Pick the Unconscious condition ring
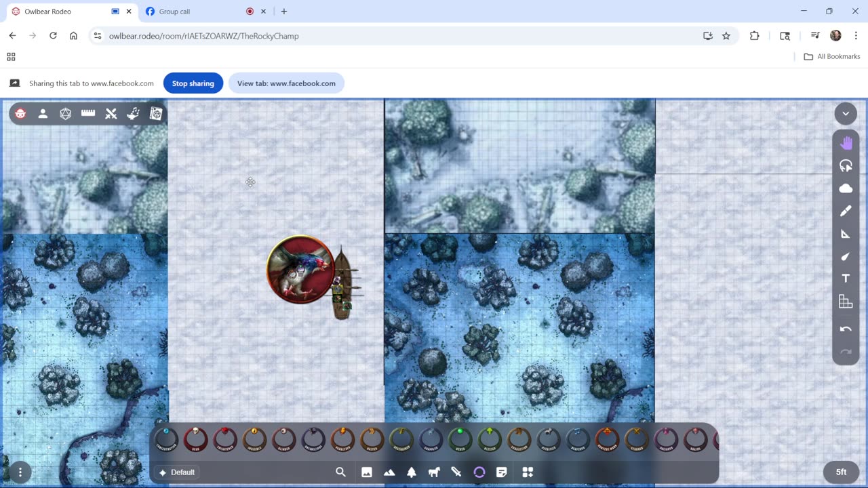 click(313, 440)
